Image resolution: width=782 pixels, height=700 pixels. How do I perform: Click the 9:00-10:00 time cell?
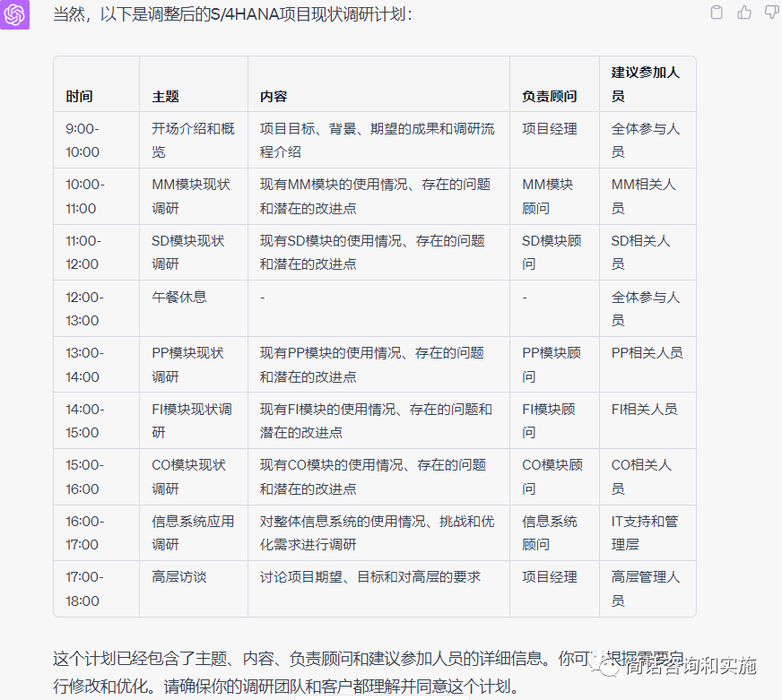tap(83, 140)
